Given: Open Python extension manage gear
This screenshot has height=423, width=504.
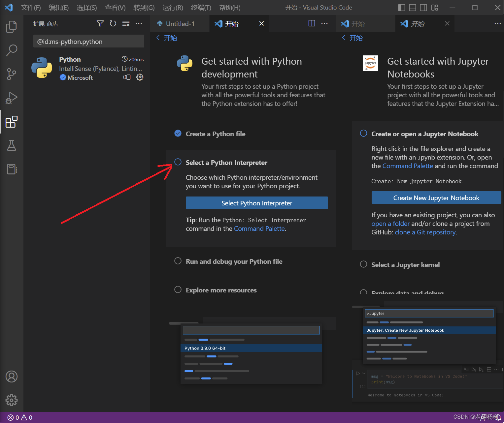Looking at the screenshot, I should pyautogui.click(x=140, y=77).
